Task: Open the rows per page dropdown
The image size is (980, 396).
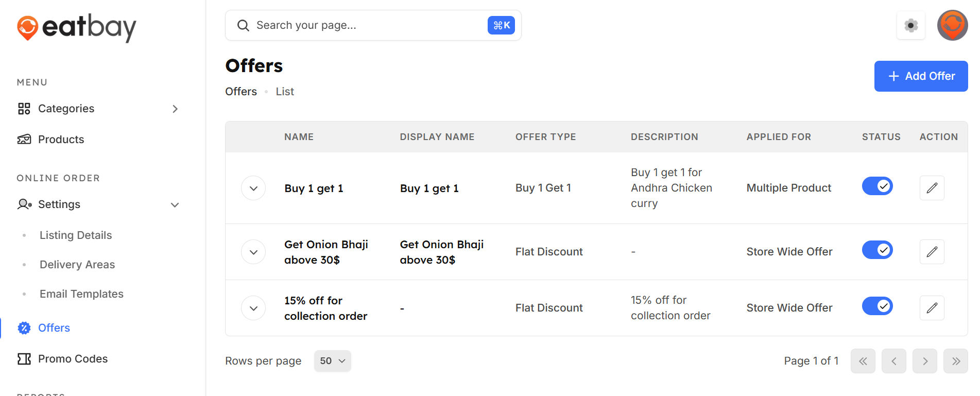Action: pos(332,361)
